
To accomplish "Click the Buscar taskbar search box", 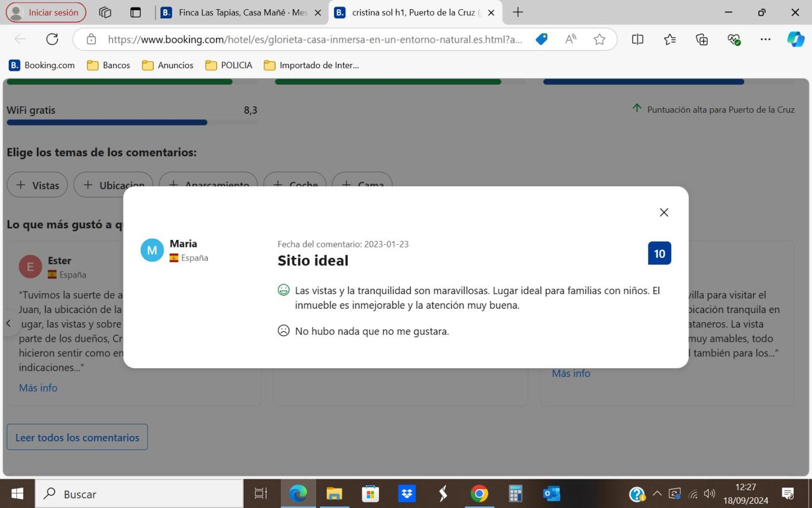I will pos(139,493).
